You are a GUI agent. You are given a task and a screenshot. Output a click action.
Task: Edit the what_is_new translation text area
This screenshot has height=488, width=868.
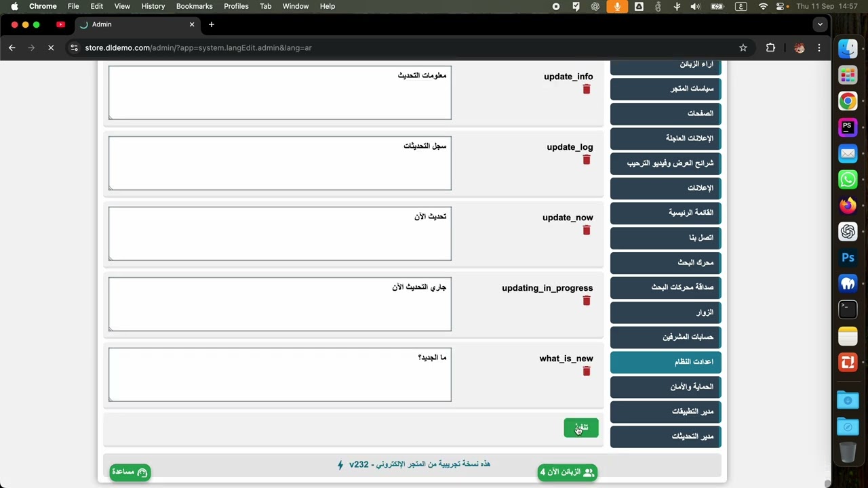[x=280, y=375]
